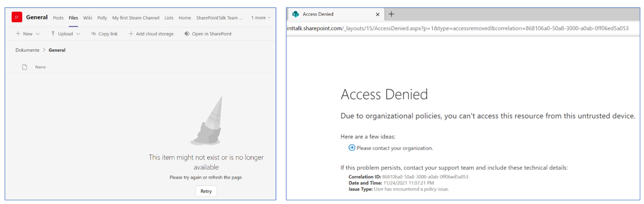This screenshot has height=204, width=644.
Task: Go to the Lists tab
Action: click(x=169, y=18)
